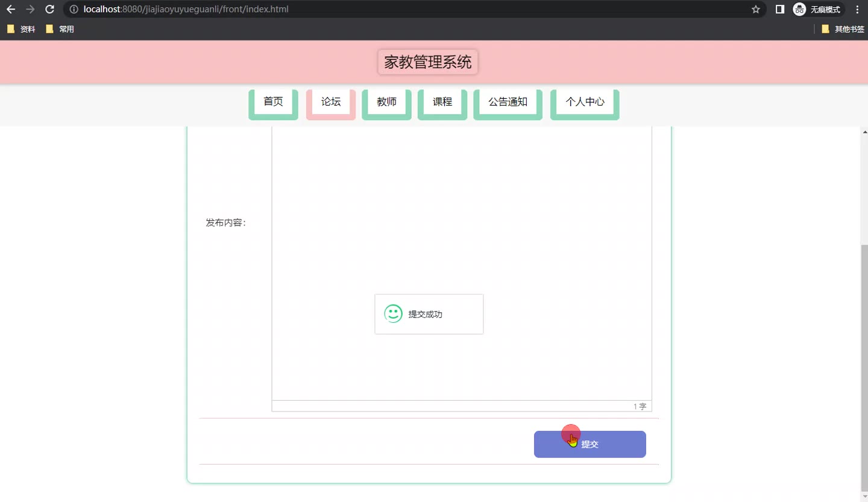
Task: Click the 提交成功 message text
Action: coord(426,314)
